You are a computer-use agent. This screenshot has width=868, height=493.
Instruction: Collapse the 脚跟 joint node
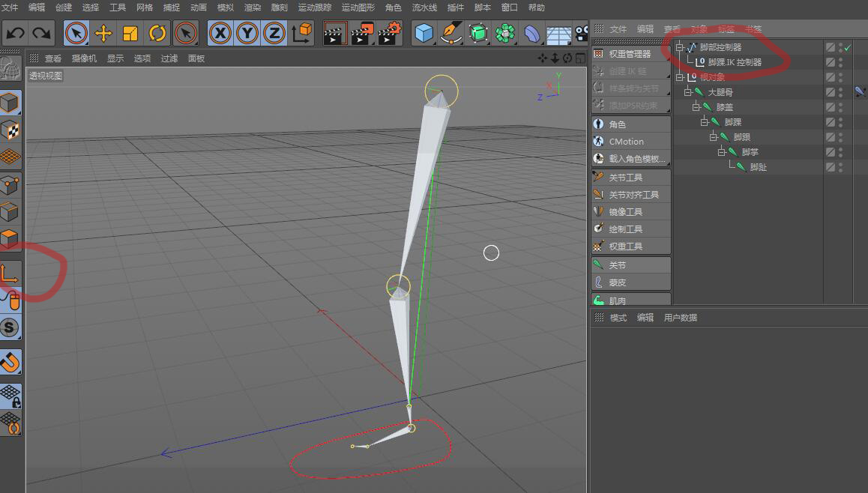714,136
